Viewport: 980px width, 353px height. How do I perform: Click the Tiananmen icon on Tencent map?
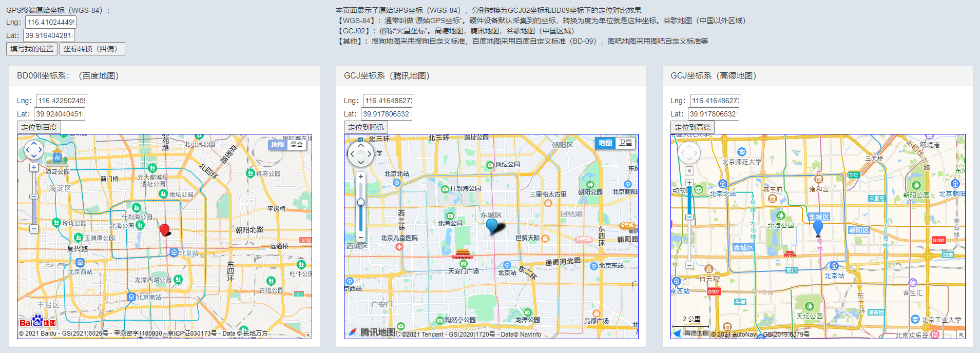pos(463,253)
